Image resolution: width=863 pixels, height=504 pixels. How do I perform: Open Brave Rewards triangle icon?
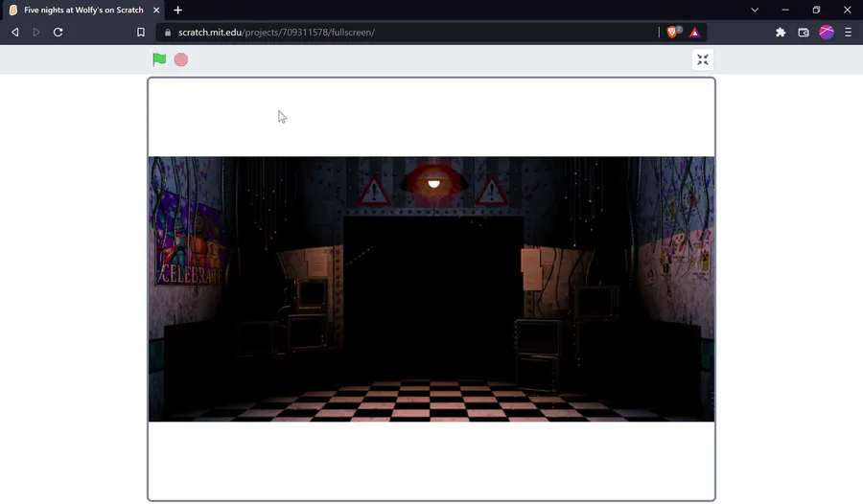tap(694, 33)
